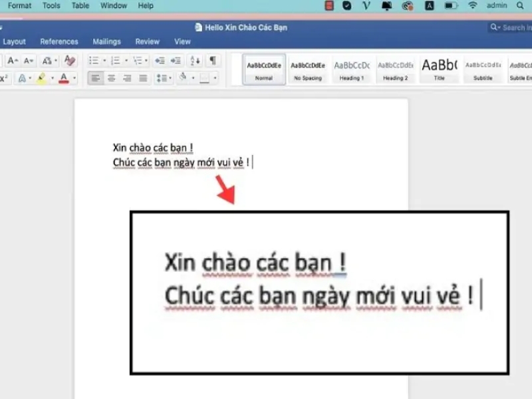Toggle paragraph marks with the pilcrow button

(212, 61)
